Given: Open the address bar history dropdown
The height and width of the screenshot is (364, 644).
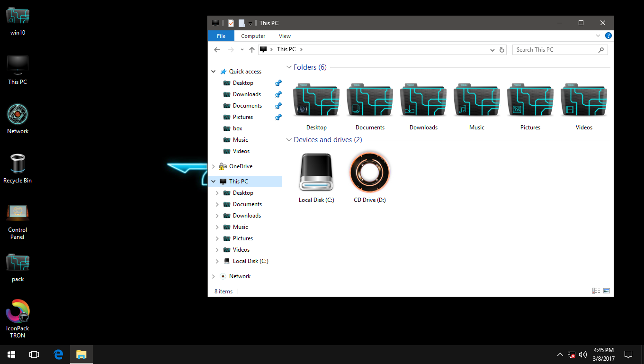Looking at the screenshot, I should (x=493, y=49).
